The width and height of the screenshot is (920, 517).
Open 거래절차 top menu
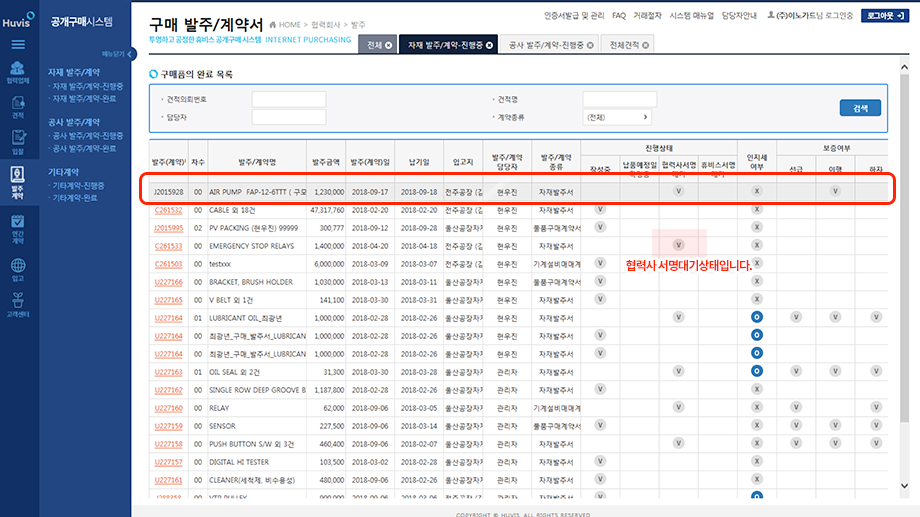(x=647, y=16)
